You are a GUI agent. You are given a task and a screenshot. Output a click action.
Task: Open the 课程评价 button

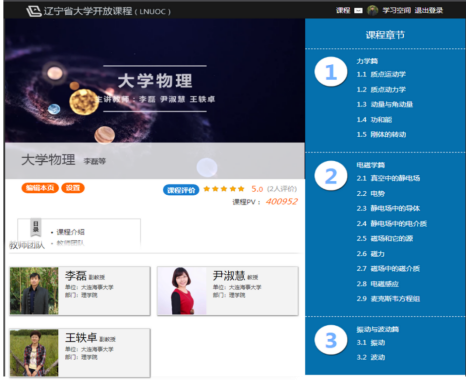point(181,190)
